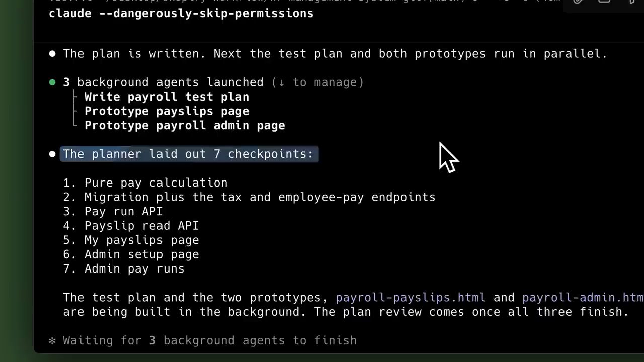The image size is (644, 362).
Task: Select the '3 background agents launched' text
Action: [163, 82]
